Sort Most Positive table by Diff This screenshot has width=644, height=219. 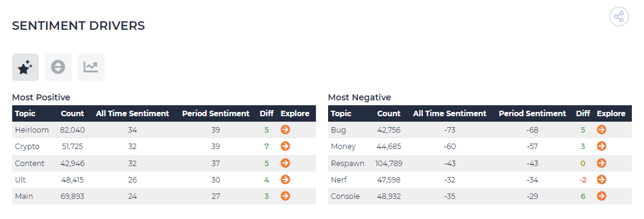point(267,113)
